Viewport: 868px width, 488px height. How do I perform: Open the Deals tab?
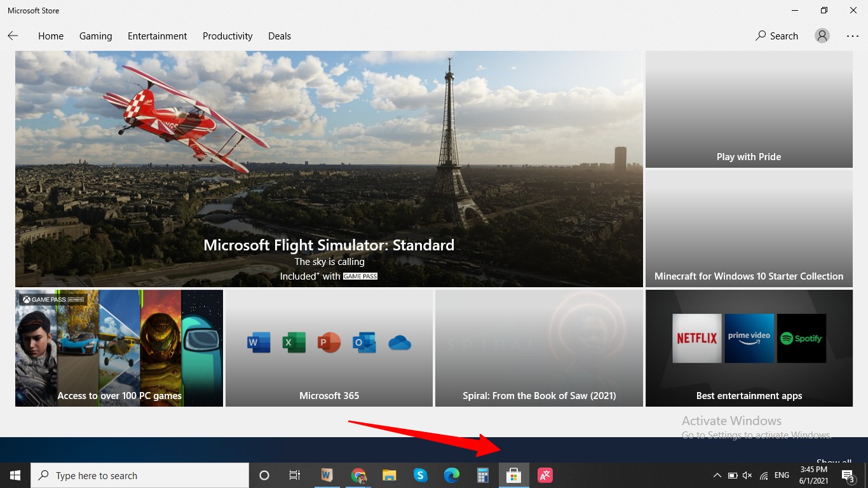click(280, 36)
